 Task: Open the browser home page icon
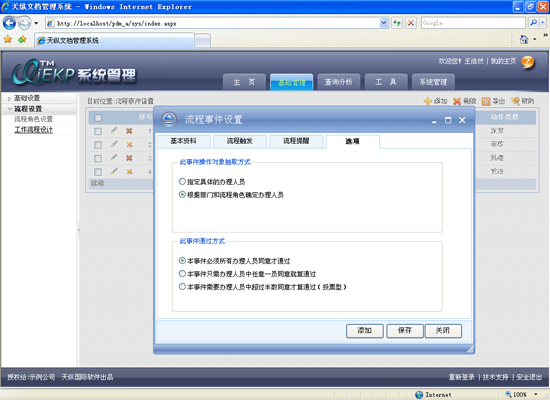coord(524,39)
